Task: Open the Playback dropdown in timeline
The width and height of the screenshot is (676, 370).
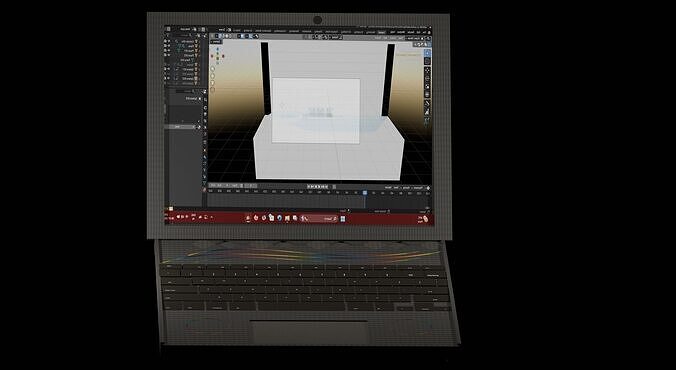Action: coord(418,188)
